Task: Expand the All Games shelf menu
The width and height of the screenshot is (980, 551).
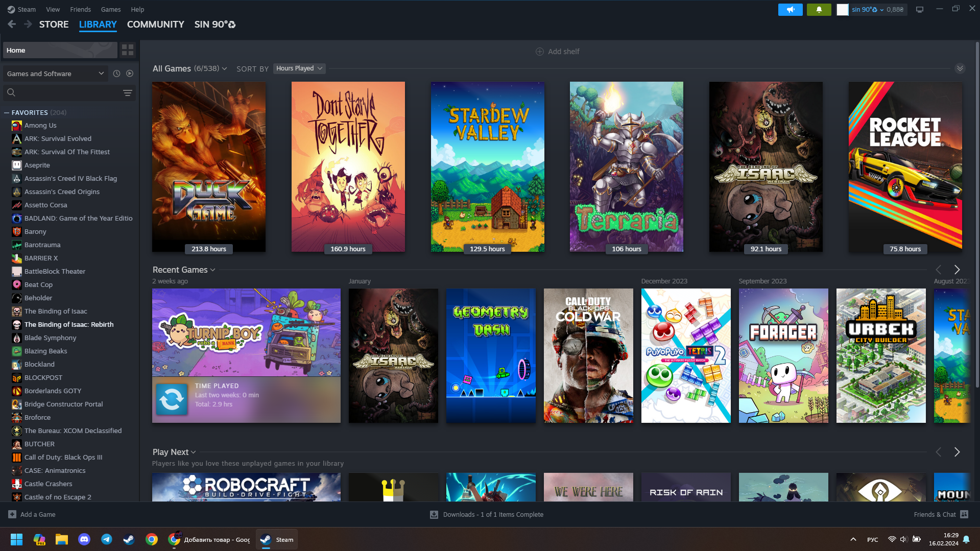Action: point(224,68)
